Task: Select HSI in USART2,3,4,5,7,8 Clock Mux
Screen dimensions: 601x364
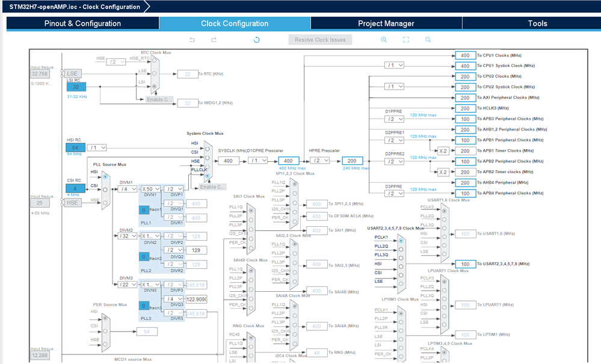Action: click(x=401, y=267)
